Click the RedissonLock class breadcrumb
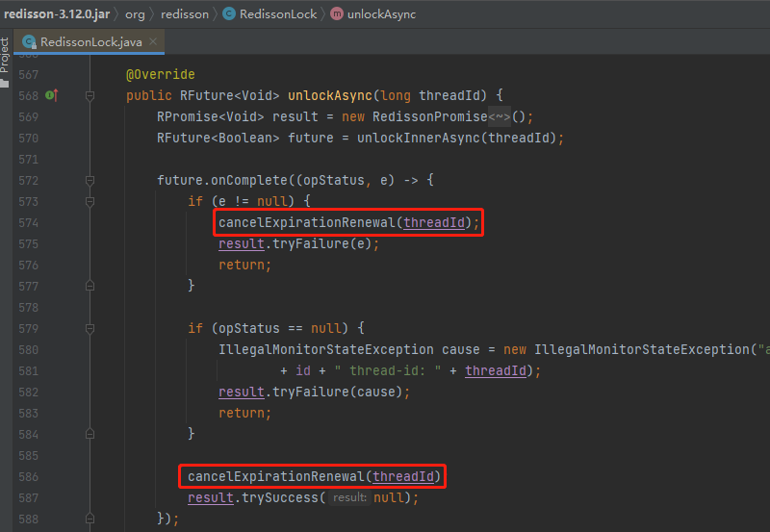 click(x=278, y=14)
